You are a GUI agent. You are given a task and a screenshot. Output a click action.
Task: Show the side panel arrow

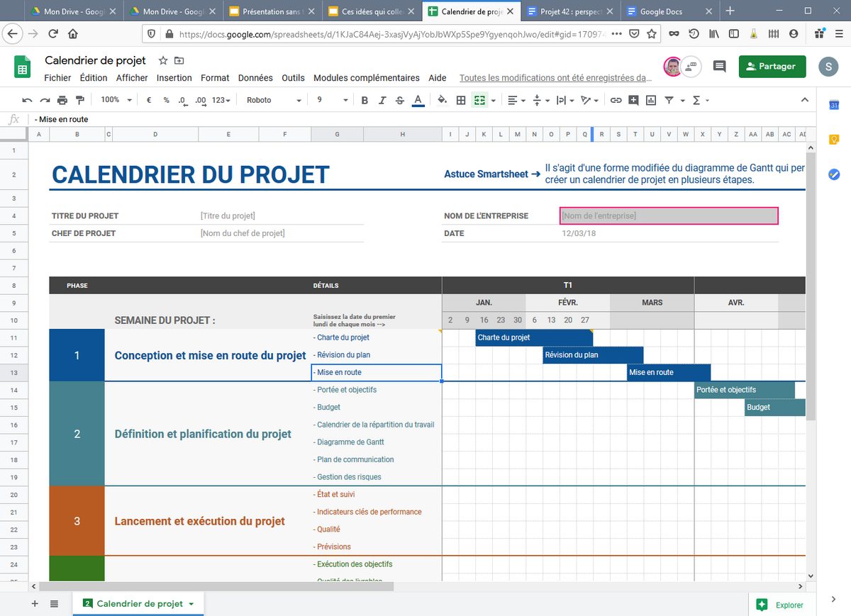pos(833,599)
